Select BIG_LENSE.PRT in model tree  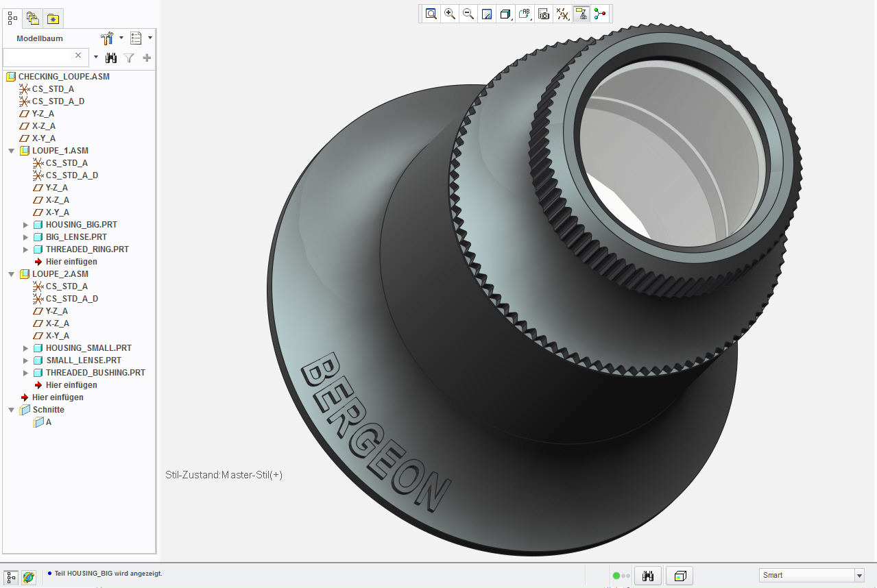point(76,237)
